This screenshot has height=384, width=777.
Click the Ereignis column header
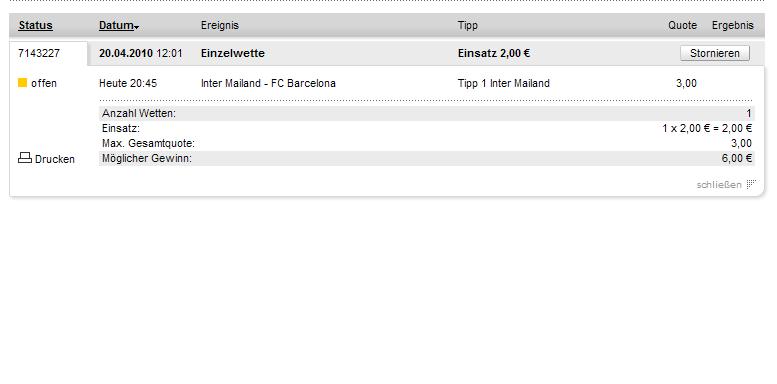click(220, 25)
